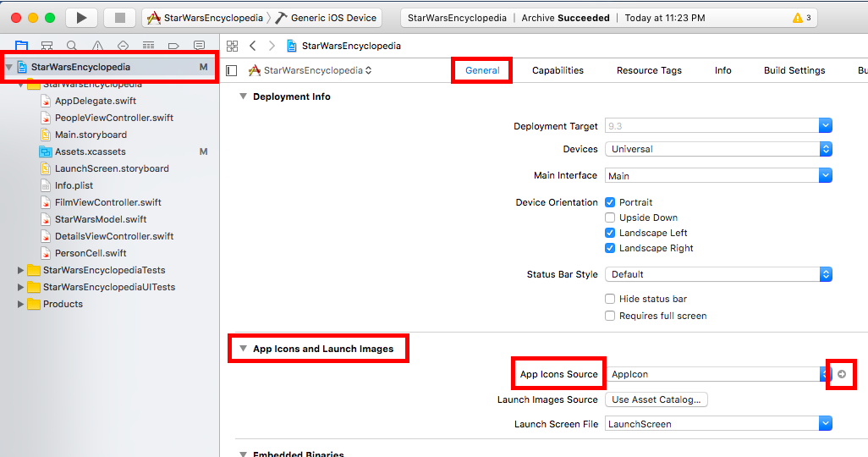Open the find navigator magnifier icon
This screenshot has height=457, width=868.
click(72, 46)
